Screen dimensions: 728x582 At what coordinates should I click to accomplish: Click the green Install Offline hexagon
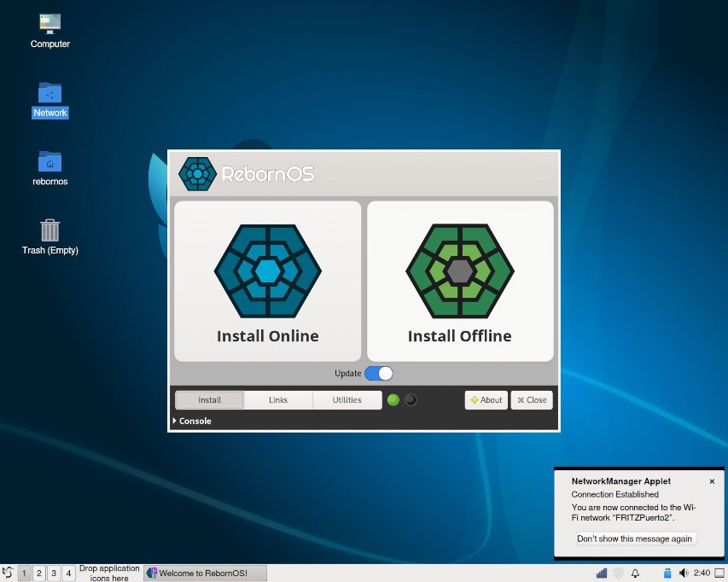(460, 271)
